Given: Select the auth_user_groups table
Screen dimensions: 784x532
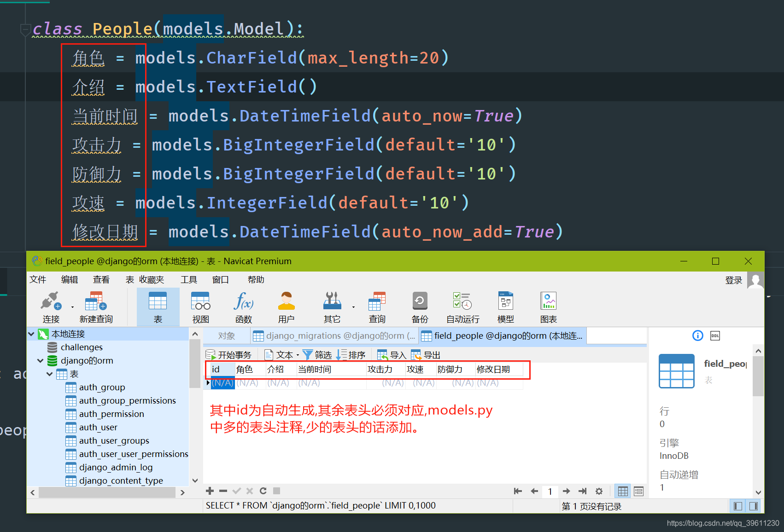Looking at the screenshot, I should point(114,440).
